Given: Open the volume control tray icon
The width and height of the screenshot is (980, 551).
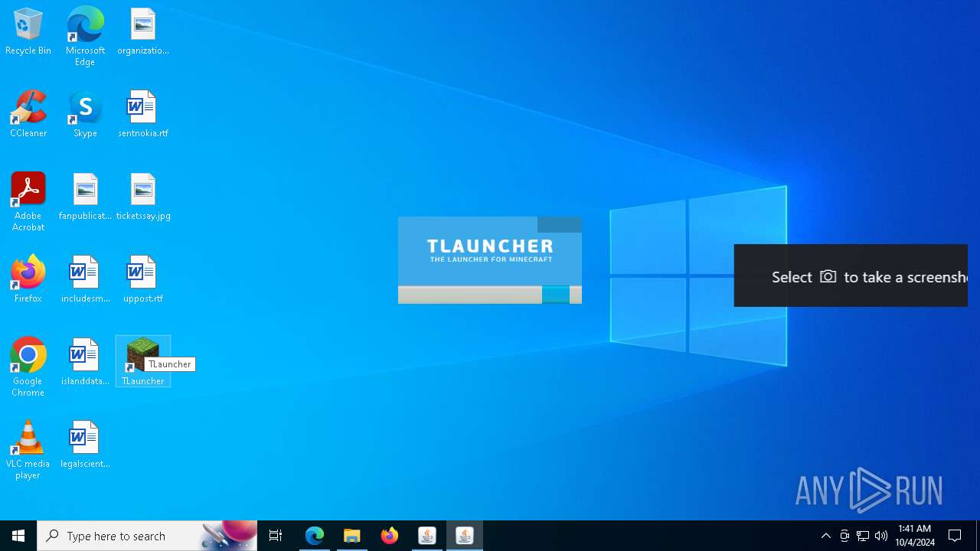Looking at the screenshot, I should coord(881,536).
